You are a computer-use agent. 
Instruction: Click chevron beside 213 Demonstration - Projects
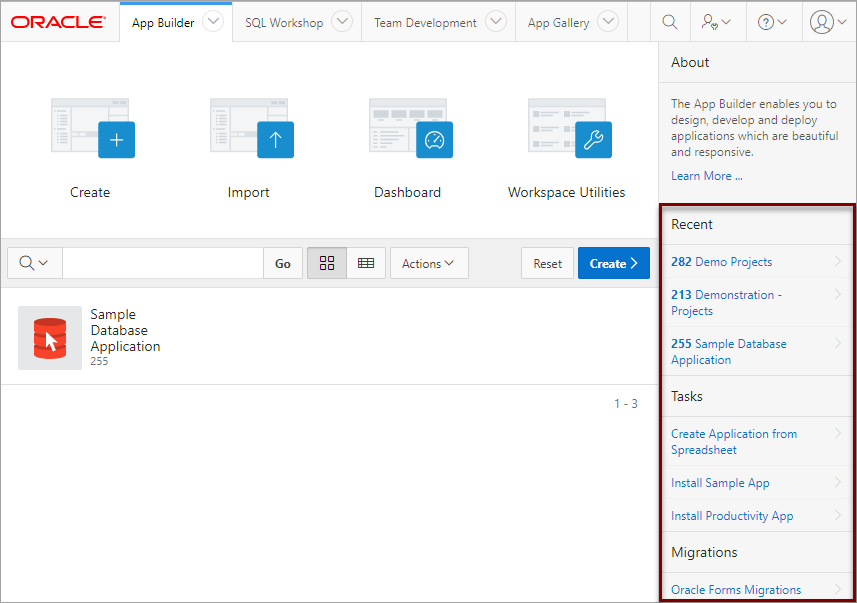point(838,294)
